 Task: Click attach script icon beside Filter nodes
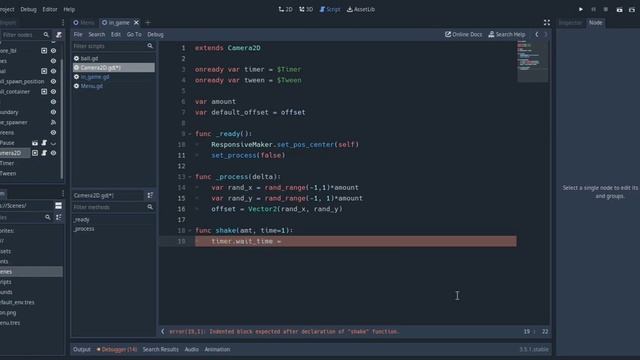[59, 35]
